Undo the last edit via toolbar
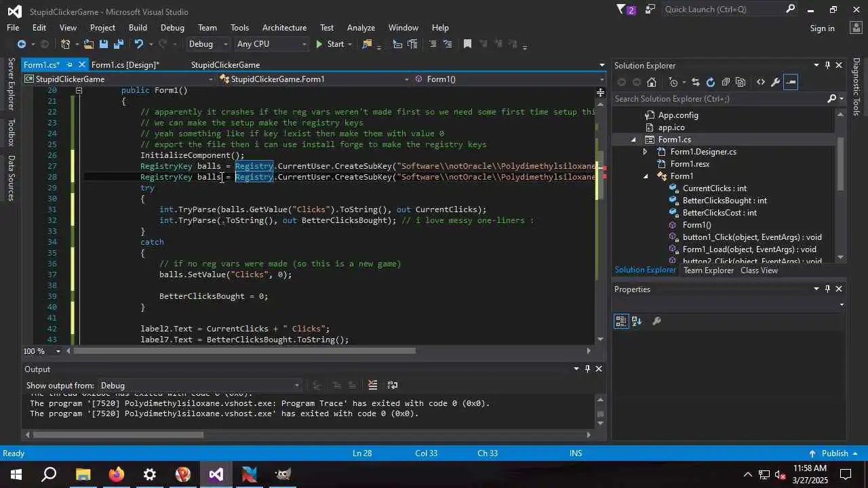The width and height of the screenshot is (868, 488). click(x=139, y=44)
